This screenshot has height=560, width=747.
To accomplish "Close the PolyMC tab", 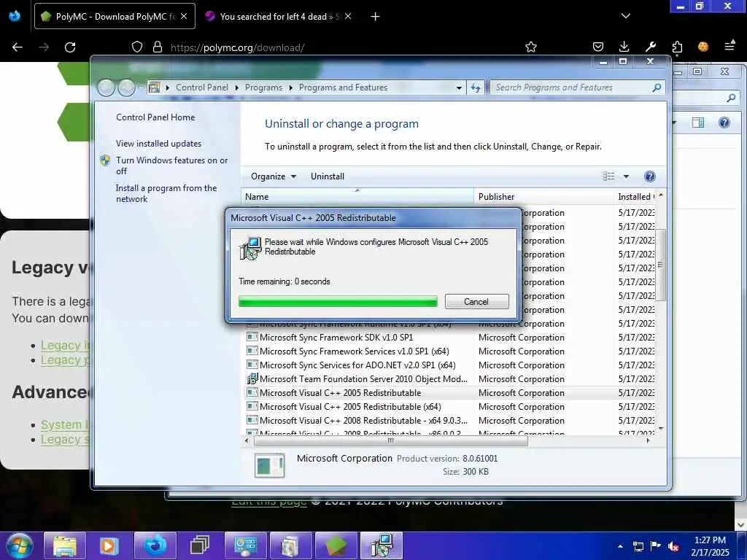I will [x=184, y=16].
